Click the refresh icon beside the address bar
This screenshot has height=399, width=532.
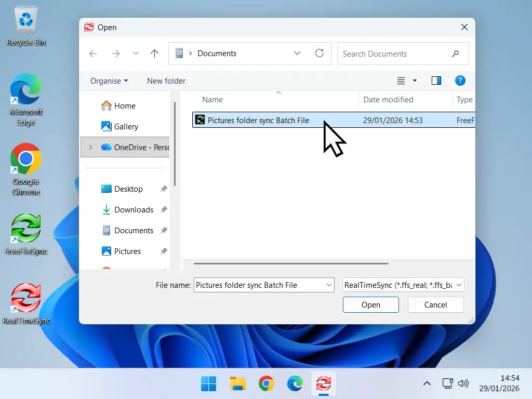pos(319,53)
